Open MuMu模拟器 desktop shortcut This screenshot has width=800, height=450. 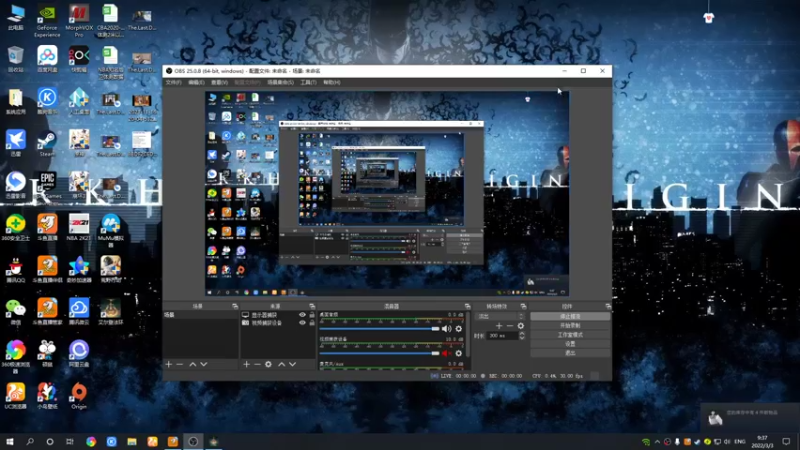(110, 231)
